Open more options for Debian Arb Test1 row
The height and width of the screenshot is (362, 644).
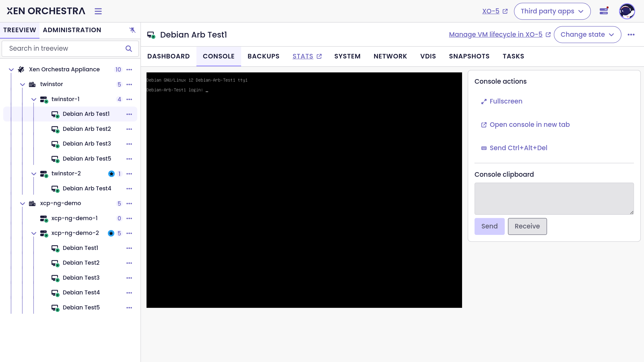(129, 114)
